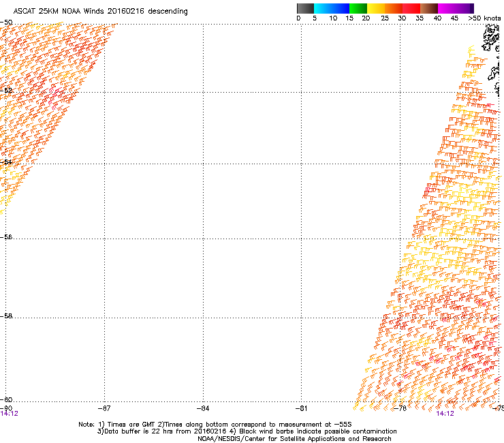The height and width of the screenshot is (443, 504).
Task: Click the '40' label under the color bar
Action: (437, 18)
